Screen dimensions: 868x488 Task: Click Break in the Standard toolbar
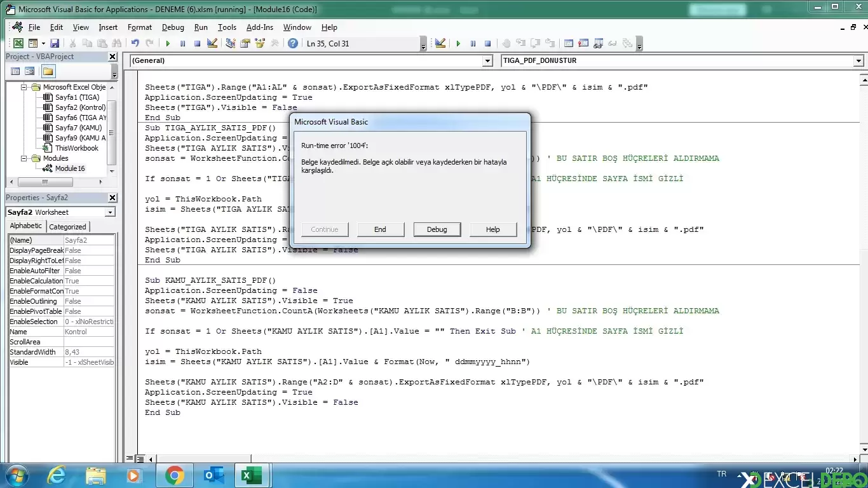point(182,43)
